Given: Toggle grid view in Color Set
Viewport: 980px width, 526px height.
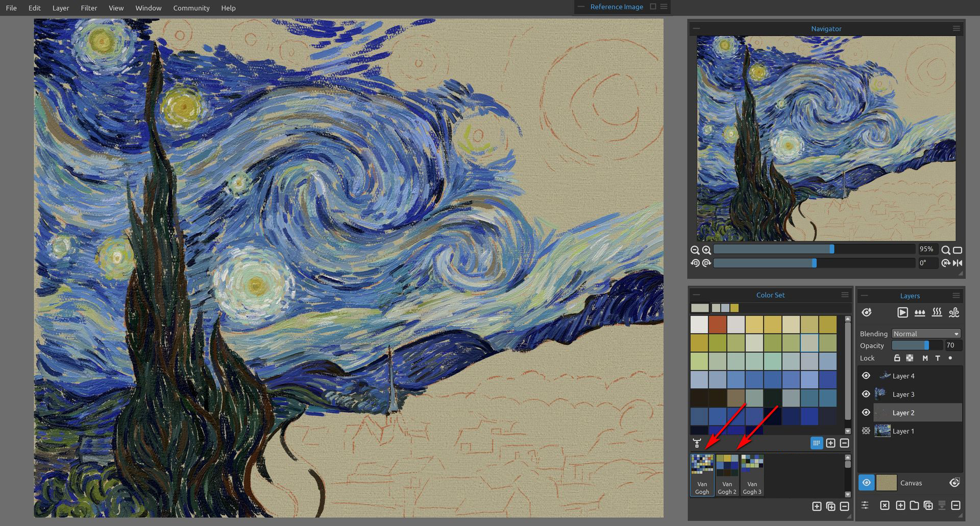Looking at the screenshot, I should (x=817, y=443).
